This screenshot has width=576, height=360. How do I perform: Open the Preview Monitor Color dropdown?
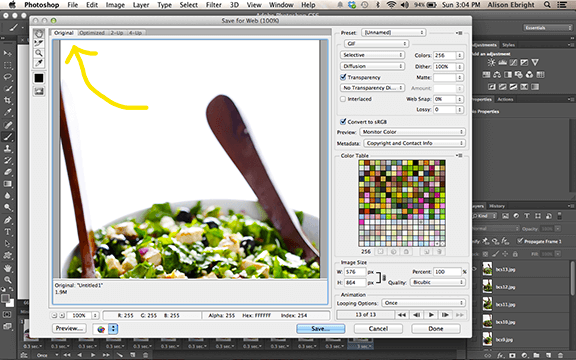(x=412, y=132)
